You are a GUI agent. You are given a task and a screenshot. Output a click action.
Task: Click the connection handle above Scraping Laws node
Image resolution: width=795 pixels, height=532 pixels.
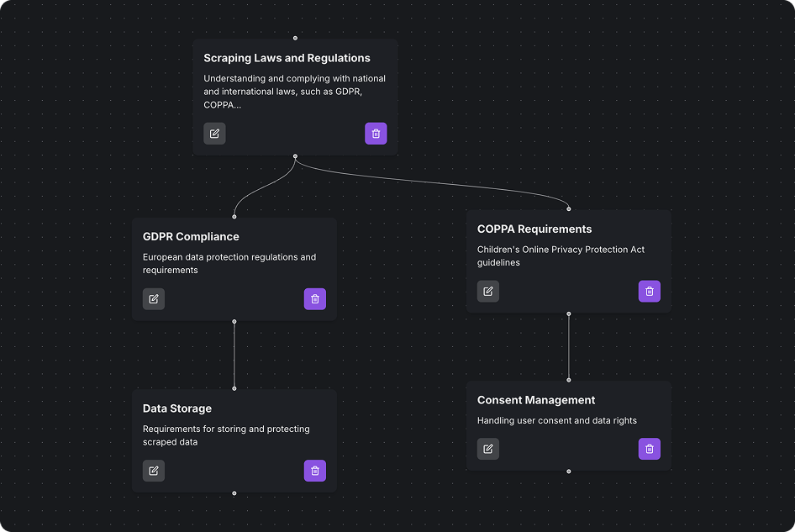point(295,38)
